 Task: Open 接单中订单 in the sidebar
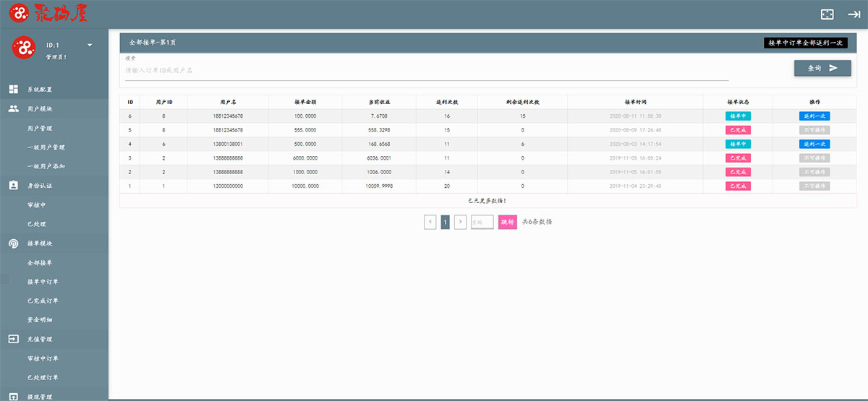click(43, 282)
